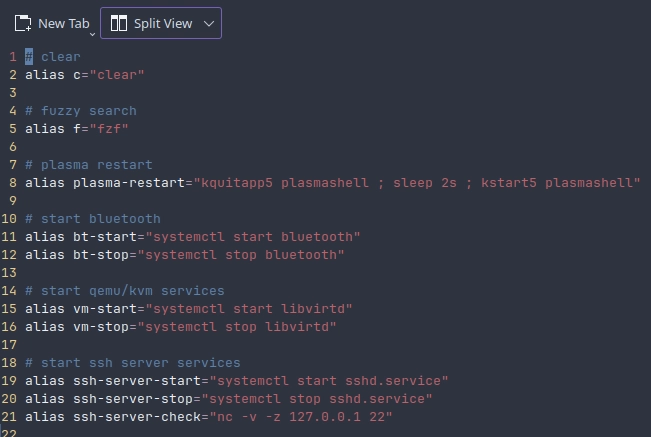
Task: Click the kquitapp5 word on line 8
Action: coord(237,183)
